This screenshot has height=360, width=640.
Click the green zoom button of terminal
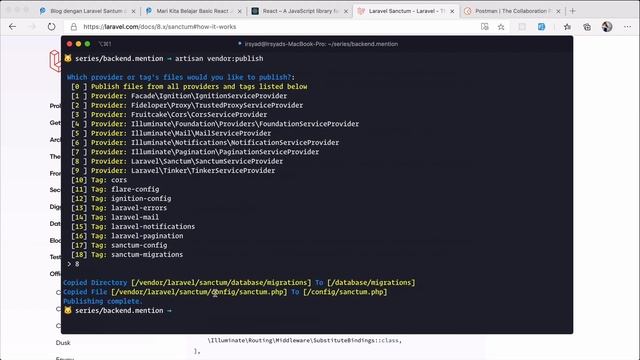click(87, 44)
